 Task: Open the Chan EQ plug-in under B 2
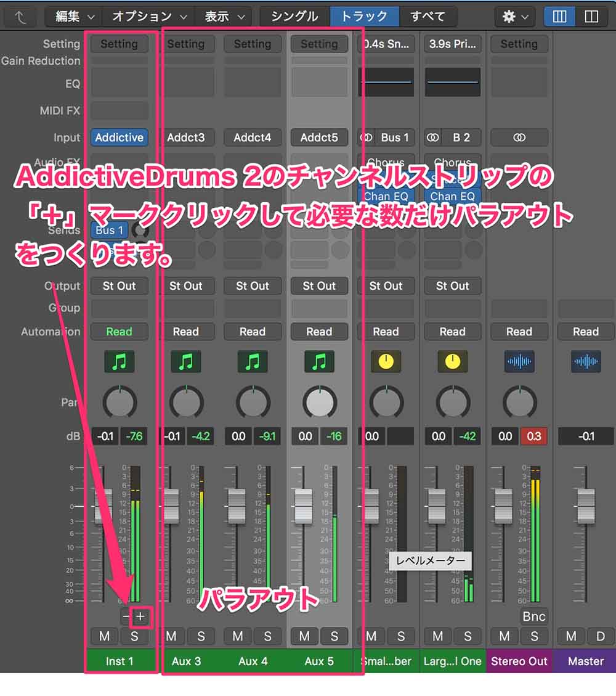[452, 196]
